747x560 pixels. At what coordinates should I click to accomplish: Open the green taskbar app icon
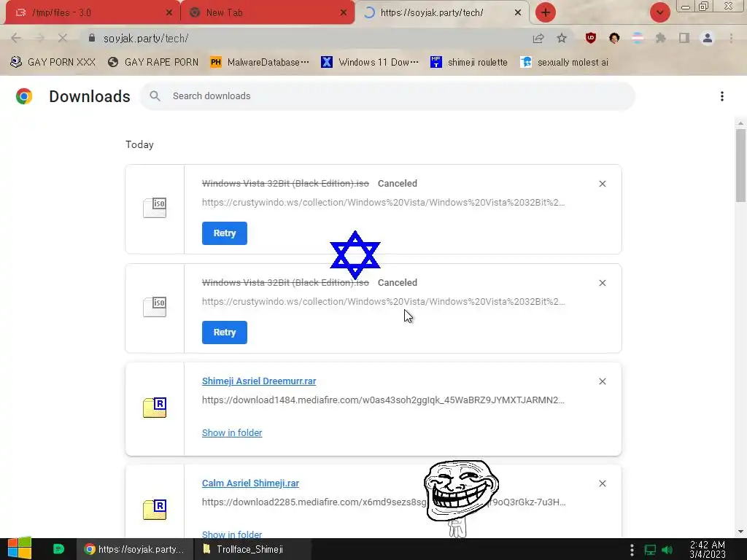tap(58, 549)
